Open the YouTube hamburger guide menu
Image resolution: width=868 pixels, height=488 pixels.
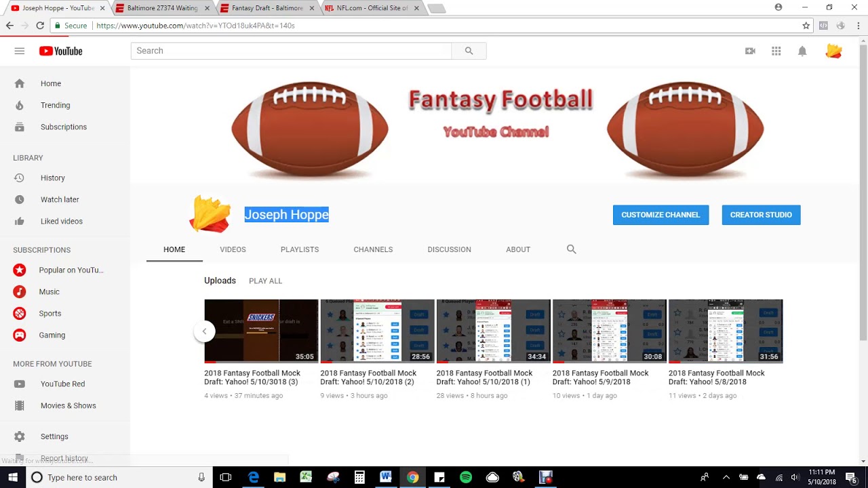click(x=19, y=51)
